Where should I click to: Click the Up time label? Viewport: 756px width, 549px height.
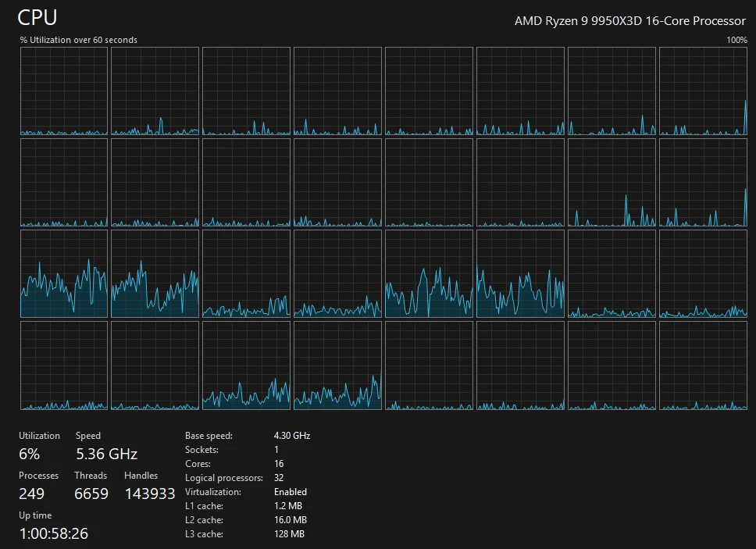point(35,515)
